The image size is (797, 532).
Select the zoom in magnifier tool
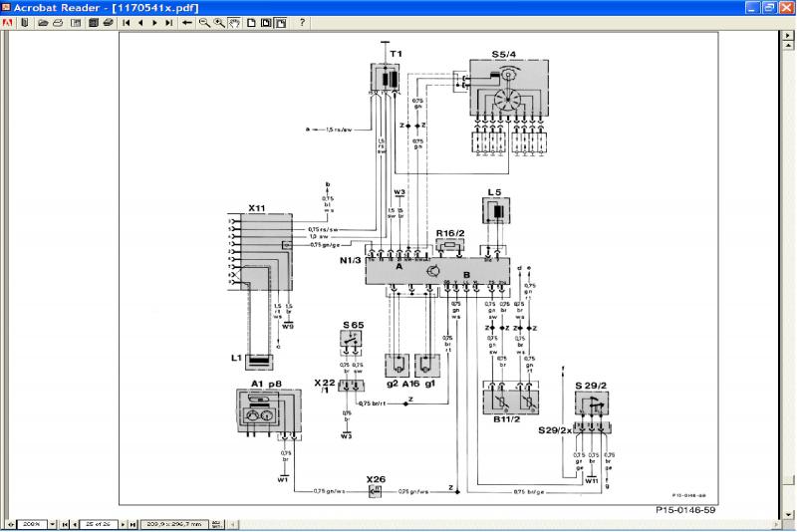click(219, 23)
